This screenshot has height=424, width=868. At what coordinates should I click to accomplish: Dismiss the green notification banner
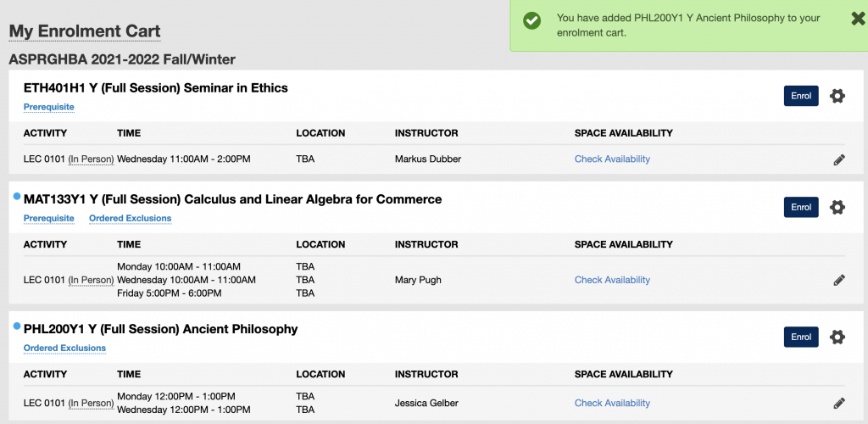857,19
